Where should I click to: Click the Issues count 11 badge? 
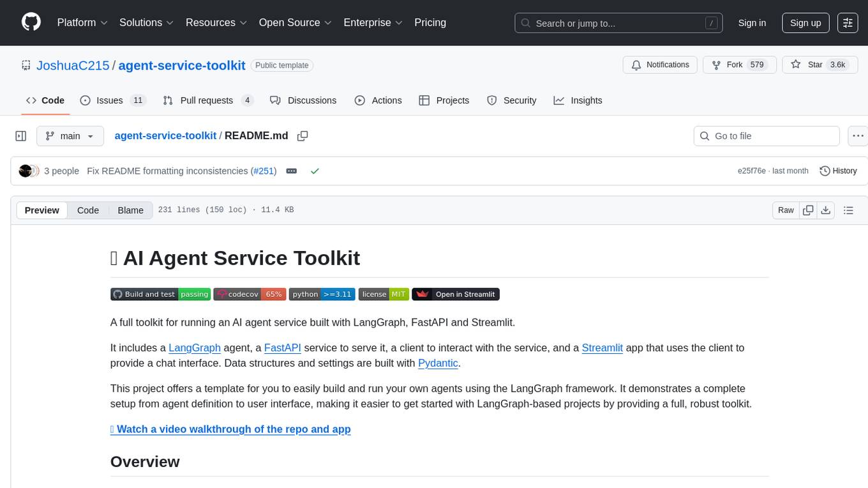click(138, 100)
